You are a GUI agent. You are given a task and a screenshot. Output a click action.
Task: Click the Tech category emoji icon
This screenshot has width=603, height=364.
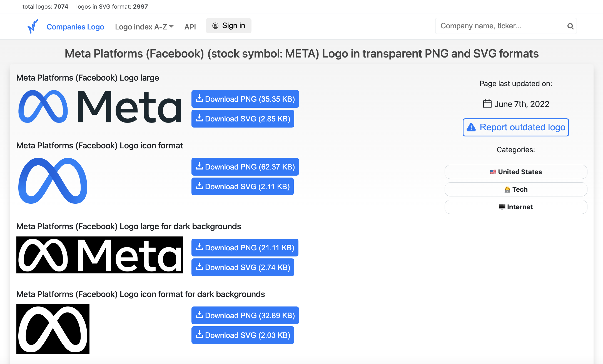[x=507, y=190]
